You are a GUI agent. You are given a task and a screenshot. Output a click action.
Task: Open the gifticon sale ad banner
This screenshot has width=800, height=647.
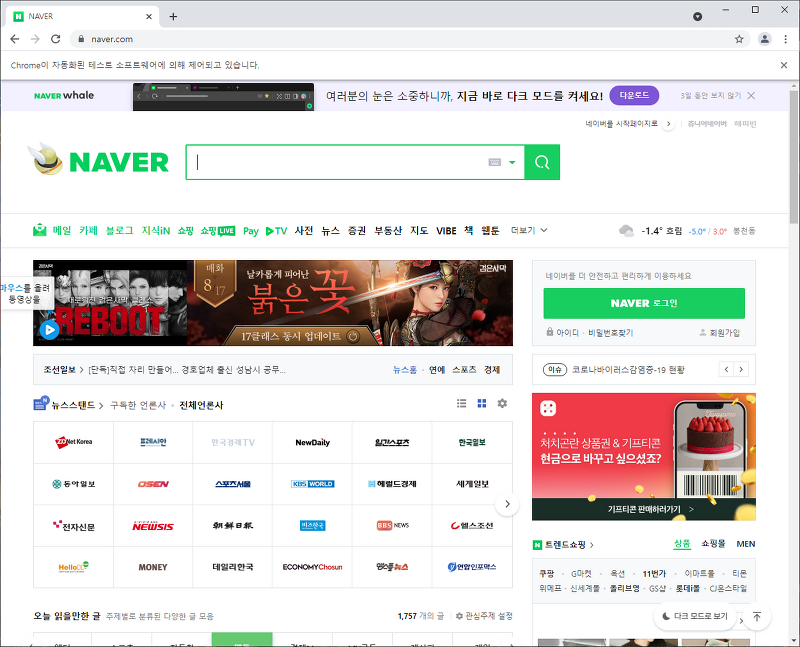click(x=644, y=457)
